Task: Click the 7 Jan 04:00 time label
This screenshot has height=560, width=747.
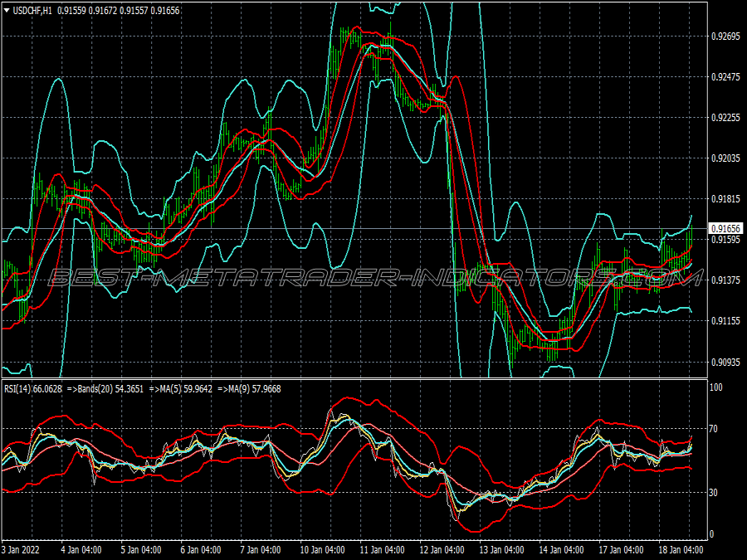Action: [260, 549]
